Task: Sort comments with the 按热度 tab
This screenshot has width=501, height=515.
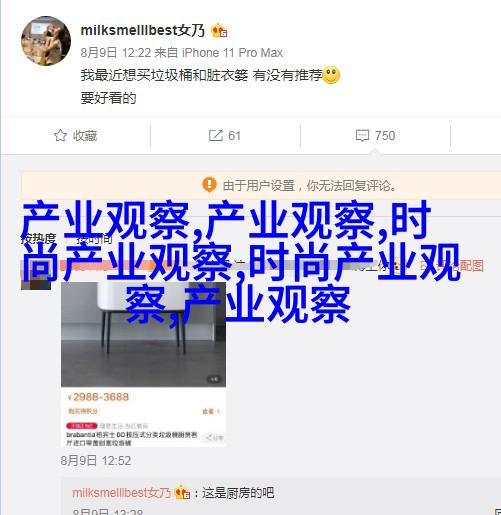Action: tap(38, 239)
